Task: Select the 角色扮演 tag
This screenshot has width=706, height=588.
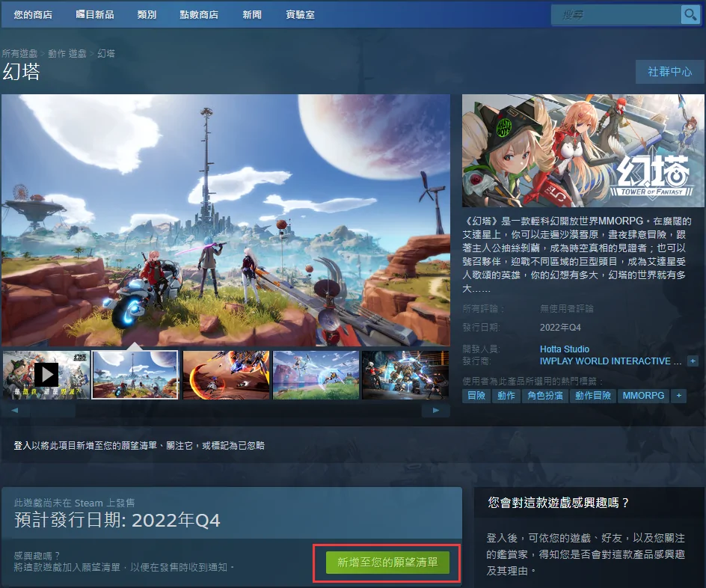Action: point(545,396)
